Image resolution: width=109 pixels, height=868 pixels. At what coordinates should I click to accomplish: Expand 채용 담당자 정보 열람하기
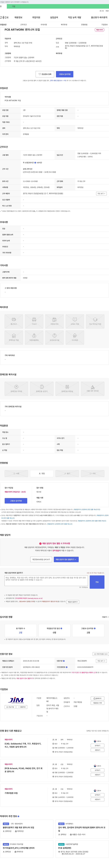click(66, 559)
